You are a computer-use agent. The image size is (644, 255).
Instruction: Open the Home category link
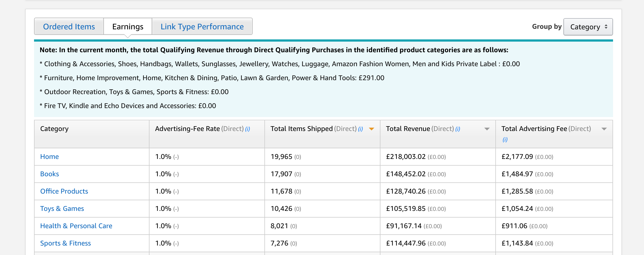click(x=49, y=157)
